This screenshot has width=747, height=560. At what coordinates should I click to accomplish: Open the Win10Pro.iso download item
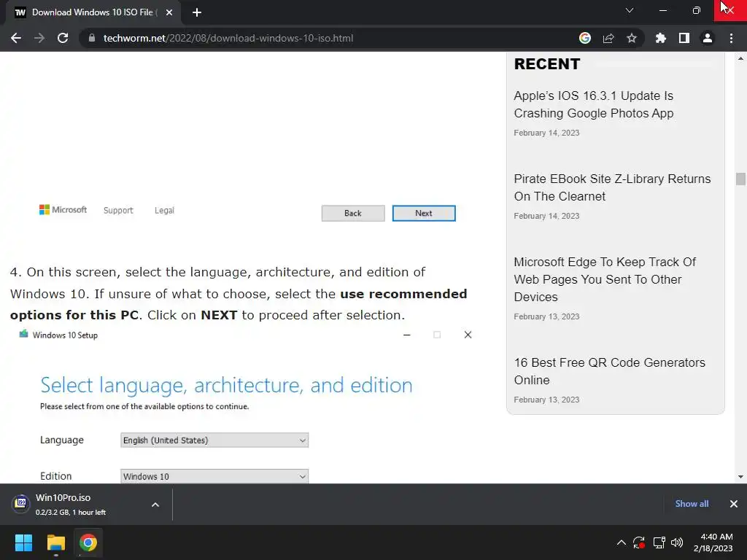[71, 504]
